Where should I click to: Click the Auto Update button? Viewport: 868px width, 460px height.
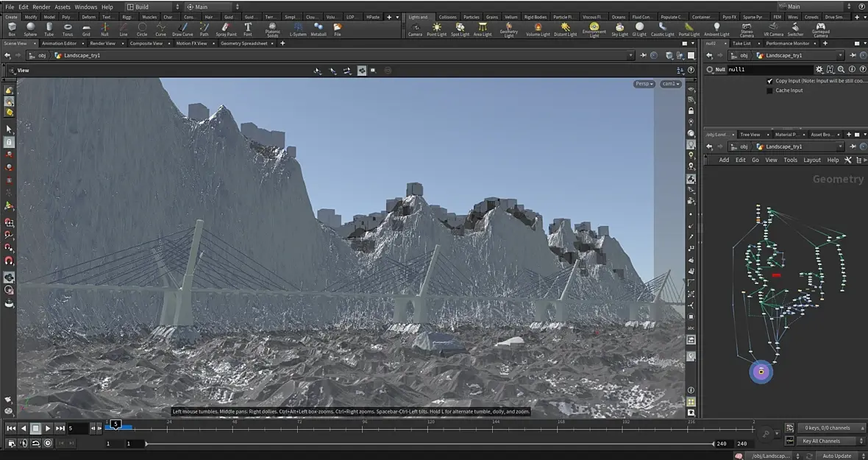[837, 456]
